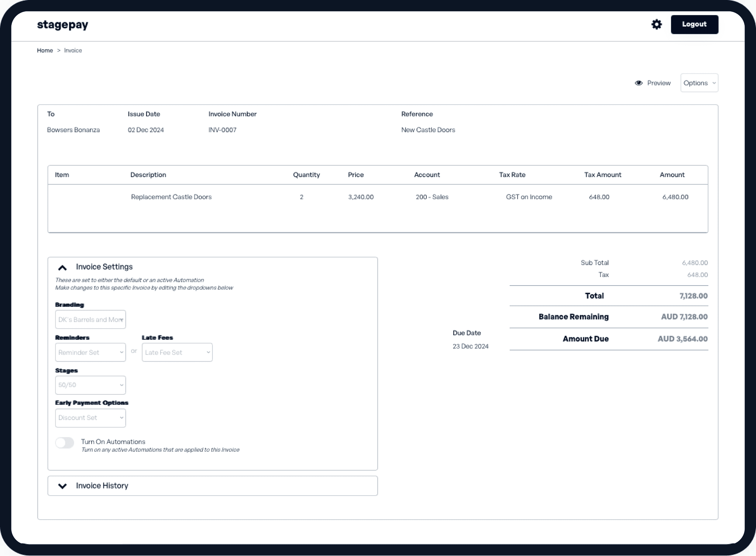Open the Late Fee Set dropdown
Viewport: 756px width, 556px height.
pyautogui.click(x=177, y=352)
